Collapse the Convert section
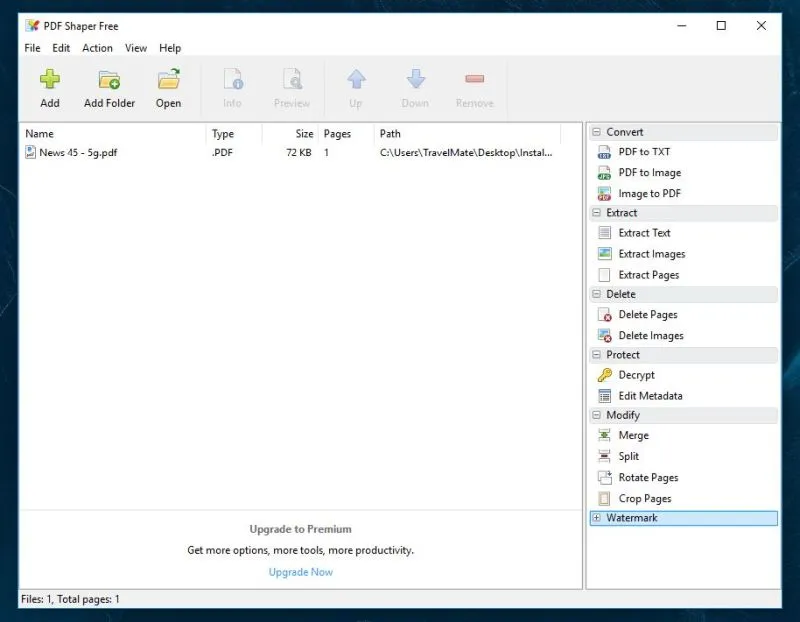Viewport: 800px width, 622px height. click(x=596, y=131)
